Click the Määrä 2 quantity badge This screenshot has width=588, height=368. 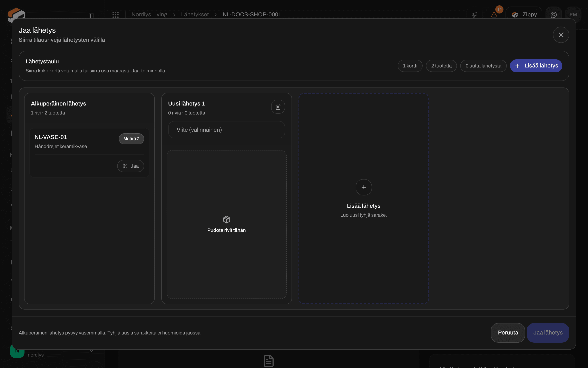click(x=131, y=139)
